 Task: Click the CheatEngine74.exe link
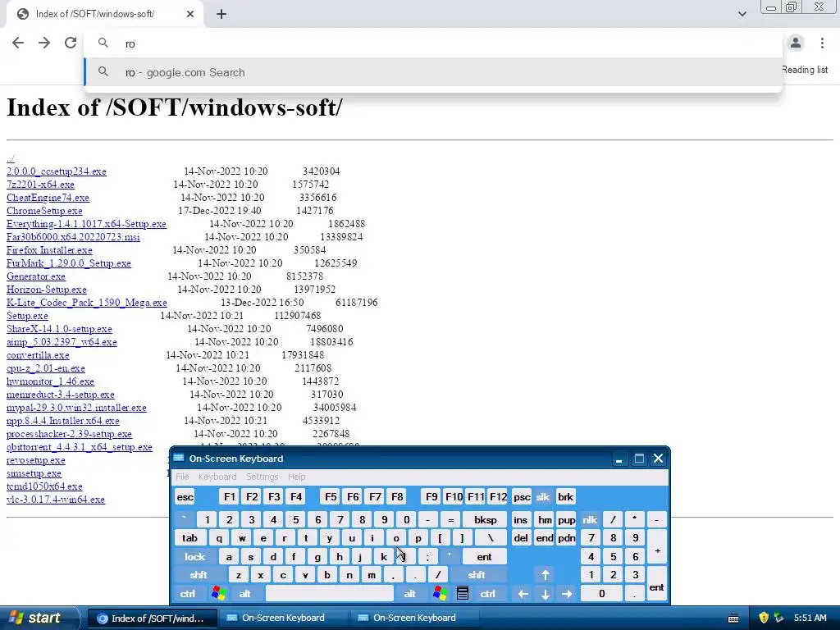pyautogui.click(x=48, y=198)
